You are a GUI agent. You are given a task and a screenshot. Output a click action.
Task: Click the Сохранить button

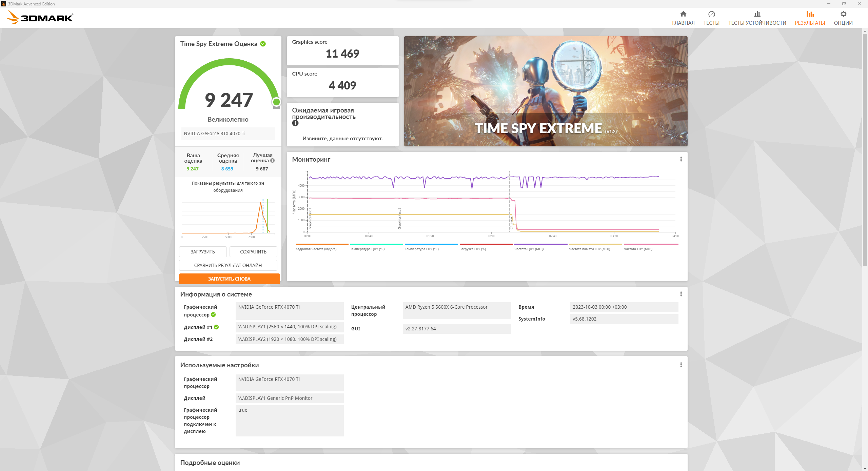click(x=253, y=252)
